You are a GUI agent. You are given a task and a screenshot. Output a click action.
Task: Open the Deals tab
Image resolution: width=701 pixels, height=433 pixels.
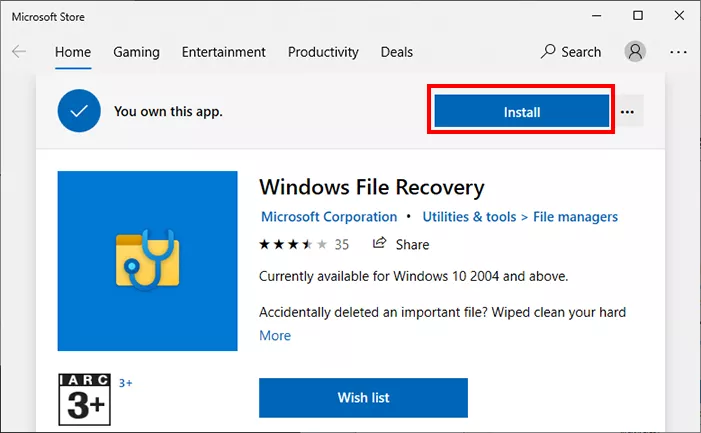397,52
